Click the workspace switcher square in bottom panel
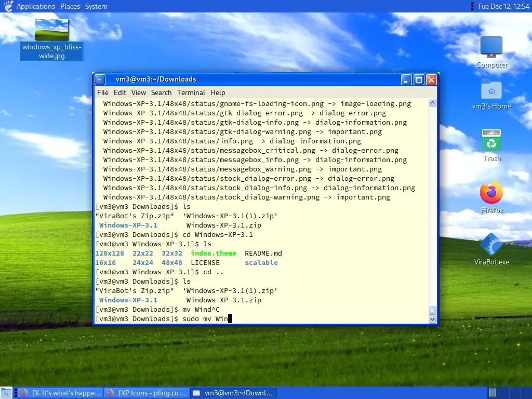 click(x=493, y=393)
